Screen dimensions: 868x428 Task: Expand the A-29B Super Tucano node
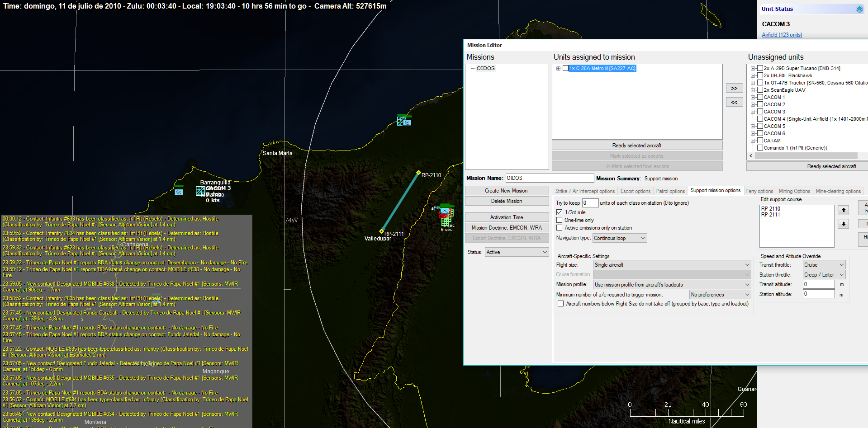tap(753, 69)
